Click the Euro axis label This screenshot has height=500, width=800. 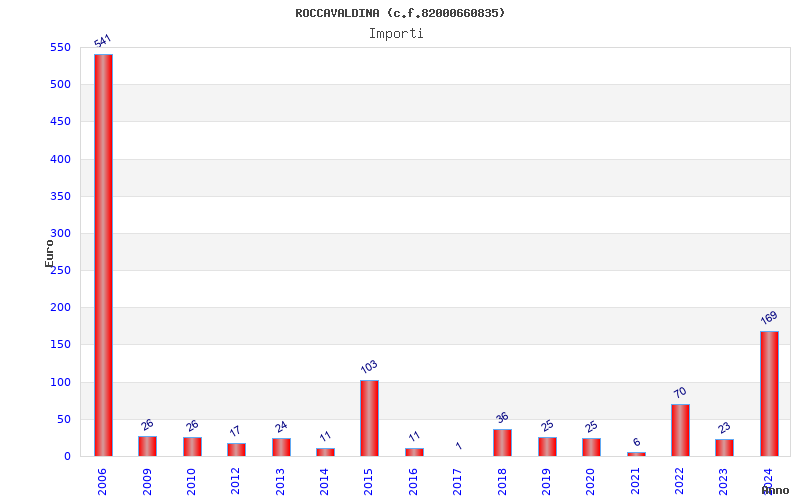49,253
